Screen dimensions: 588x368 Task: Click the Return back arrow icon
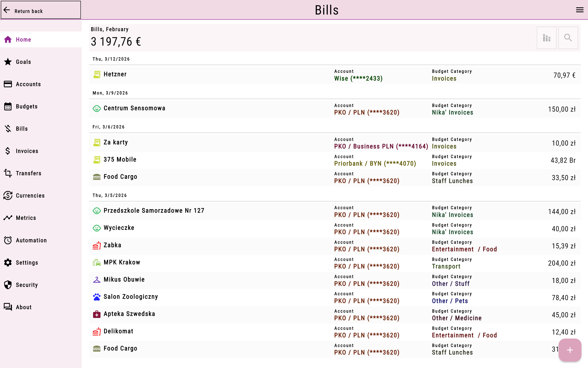pyautogui.click(x=7, y=10)
